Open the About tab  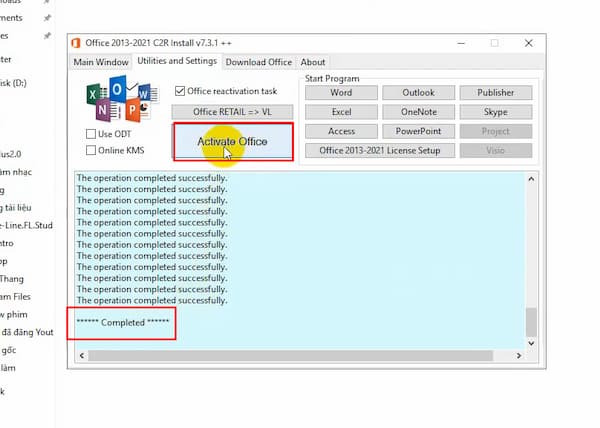[x=313, y=62]
